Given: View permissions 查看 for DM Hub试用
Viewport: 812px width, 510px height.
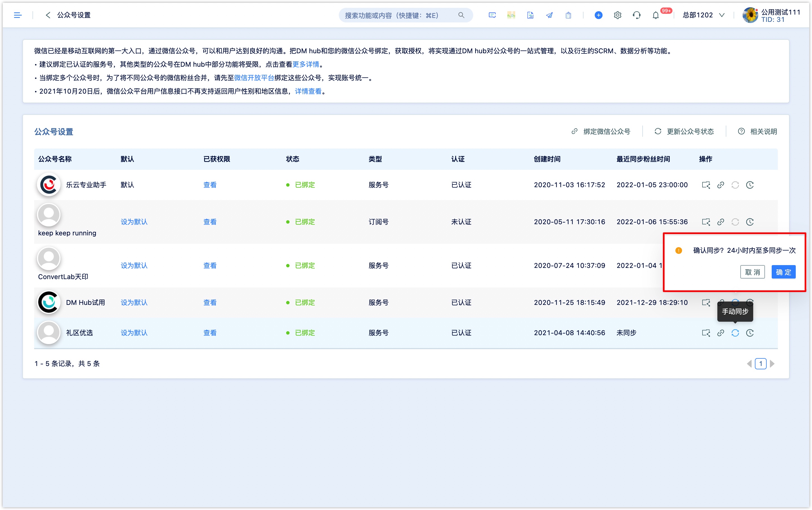Looking at the screenshot, I should (210, 303).
